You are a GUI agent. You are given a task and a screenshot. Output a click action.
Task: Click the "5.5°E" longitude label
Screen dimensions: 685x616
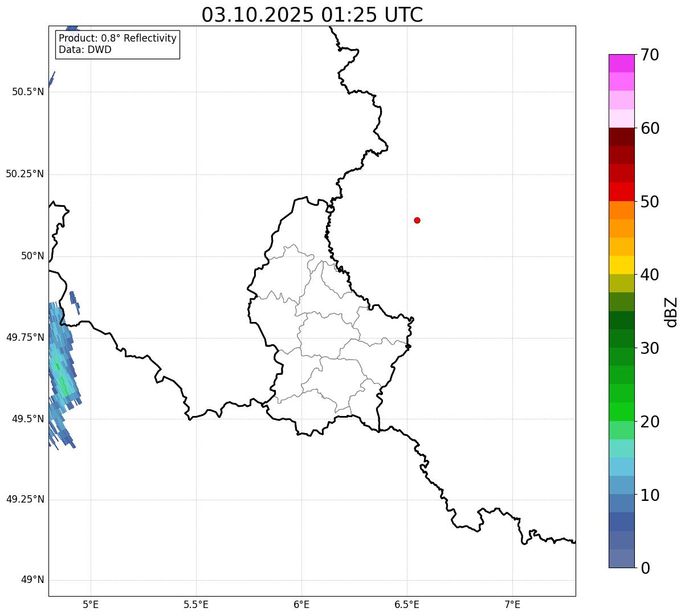click(x=196, y=605)
